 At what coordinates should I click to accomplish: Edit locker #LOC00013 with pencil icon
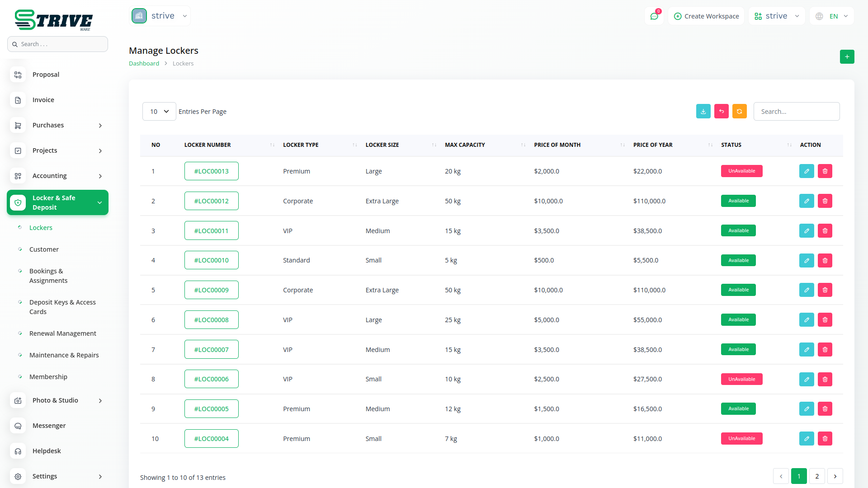[x=806, y=171]
